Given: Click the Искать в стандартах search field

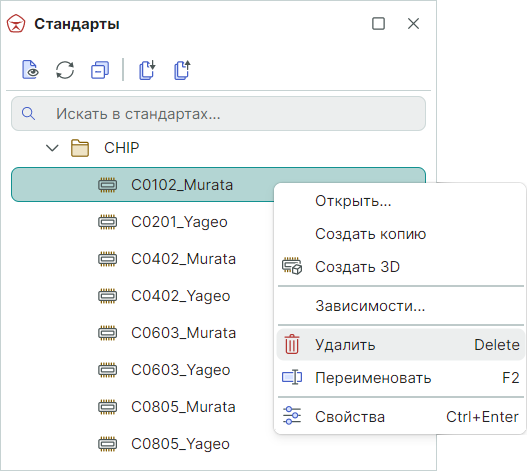Looking at the screenshot, I should (x=218, y=114).
